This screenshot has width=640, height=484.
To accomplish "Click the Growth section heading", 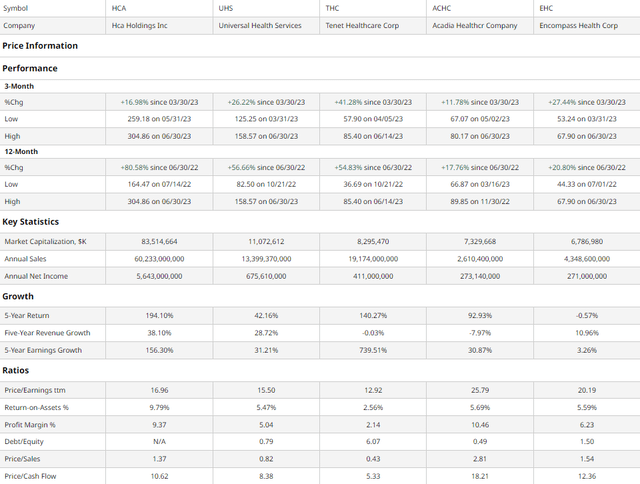I will [18, 296].
